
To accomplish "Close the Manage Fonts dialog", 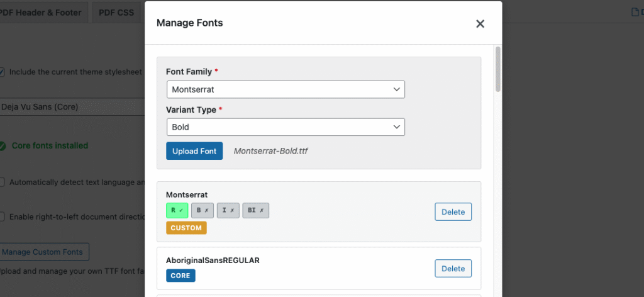I will point(480,24).
